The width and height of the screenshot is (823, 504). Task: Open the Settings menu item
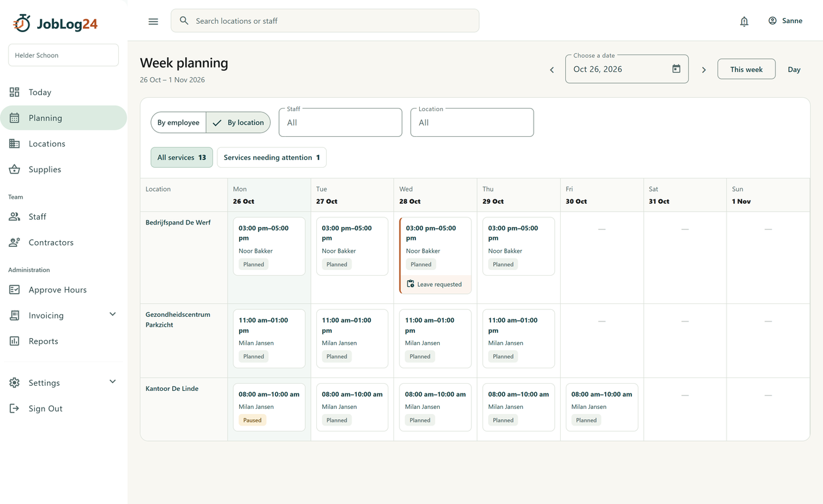pyautogui.click(x=63, y=382)
